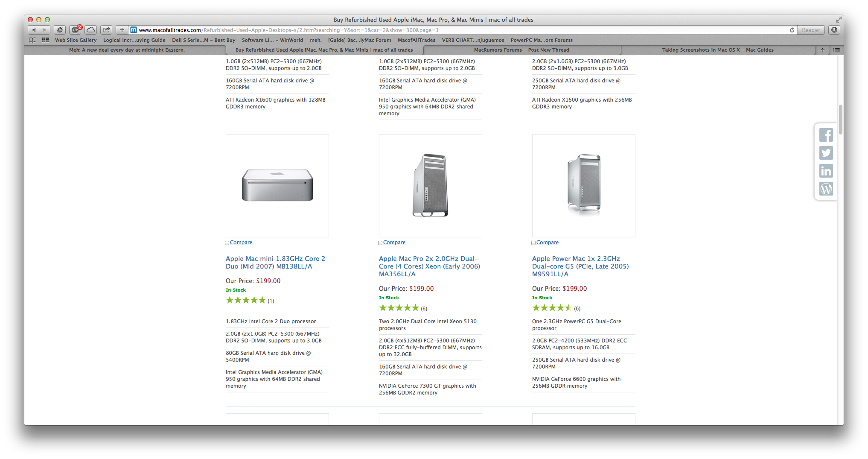Show all tabs overview

click(836, 50)
